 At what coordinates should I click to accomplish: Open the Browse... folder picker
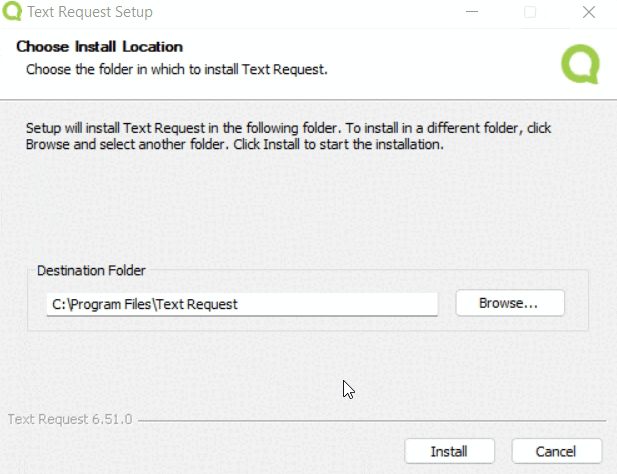(509, 303)
